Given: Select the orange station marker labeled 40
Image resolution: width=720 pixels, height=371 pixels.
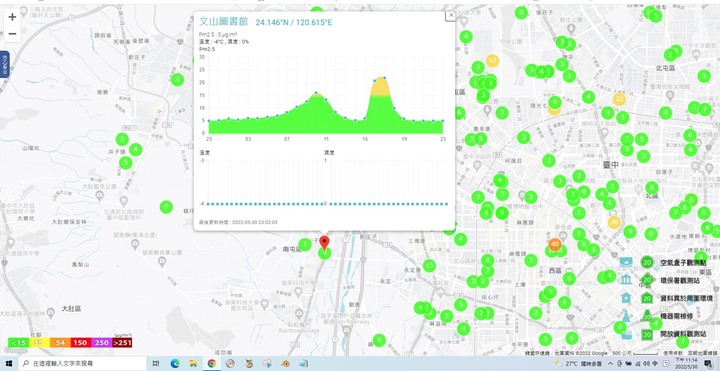Looking at the screenshot, I should 555,244.
